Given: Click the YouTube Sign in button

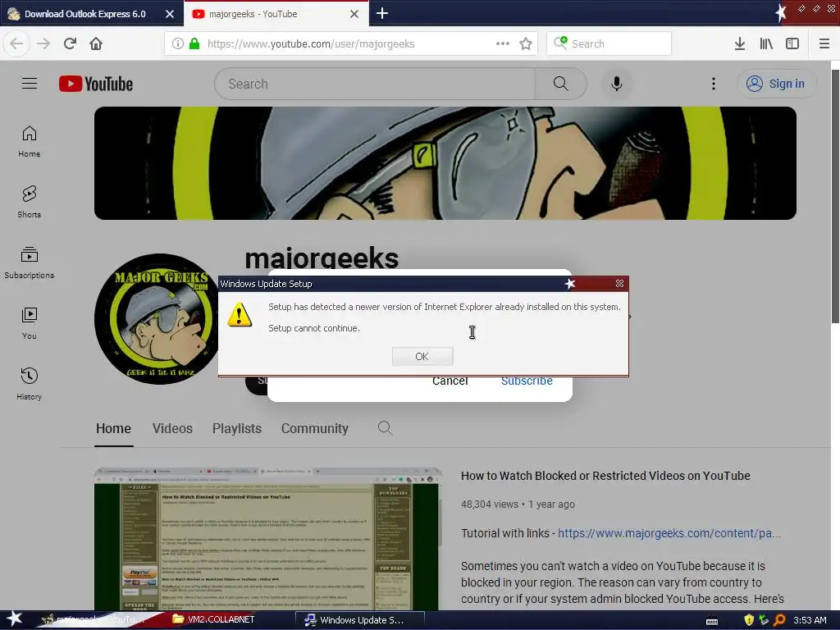Looking at the screenshot, I should (x=776, y=84).
